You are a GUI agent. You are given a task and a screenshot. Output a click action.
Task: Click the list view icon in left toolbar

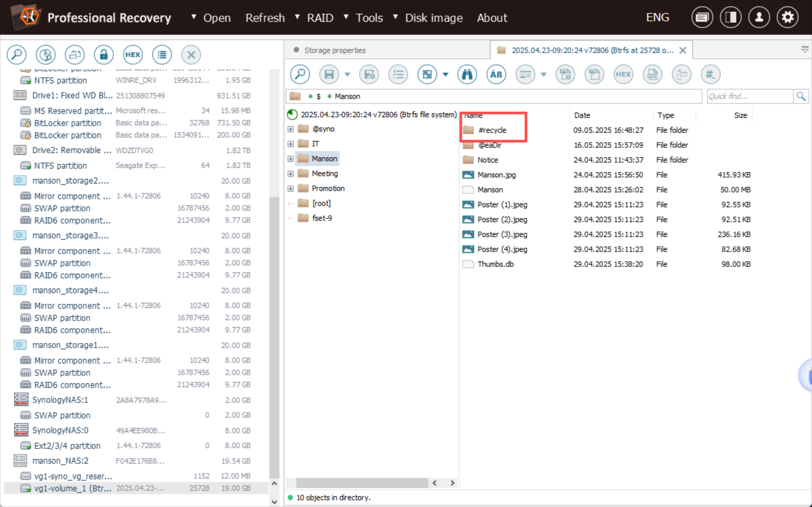(x=162, y=55)
